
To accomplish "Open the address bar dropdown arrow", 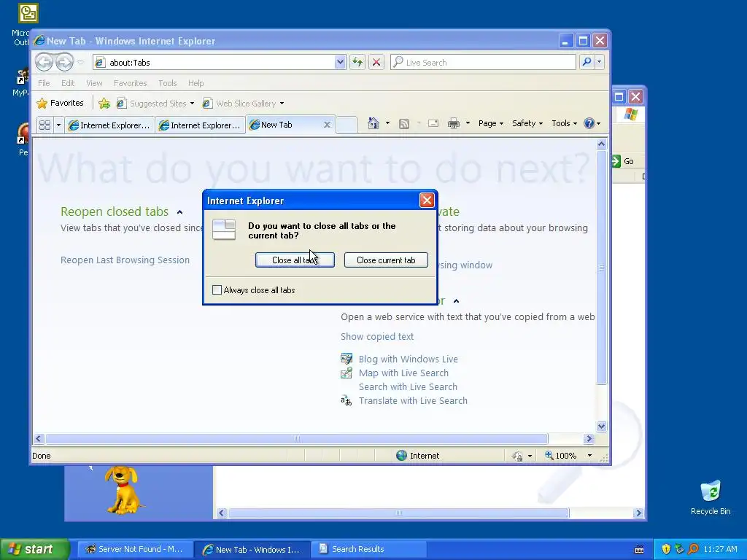I will point(340,62).
